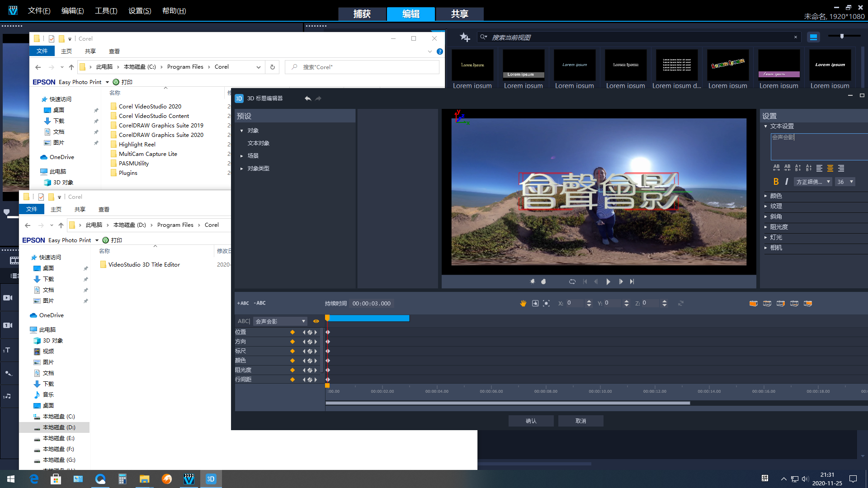The image size is (868, 488).
Task: Step to next frame in preview
Action: 621,282
